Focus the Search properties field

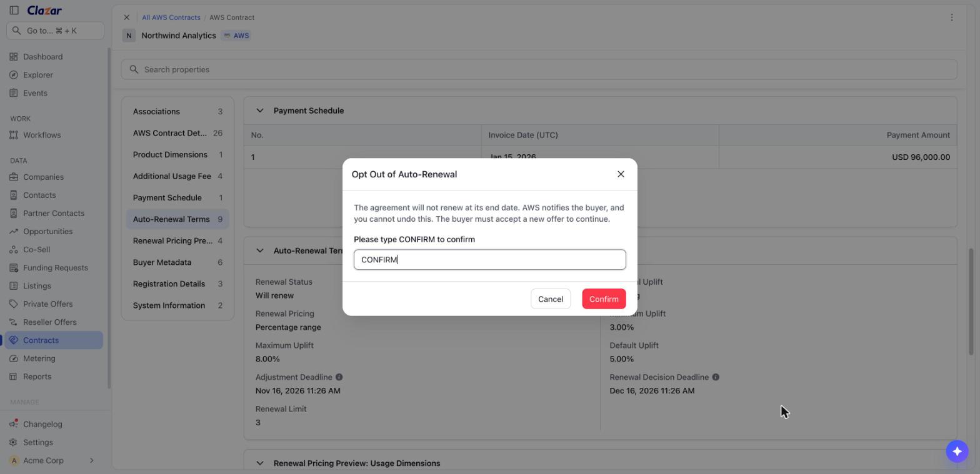click(x=539, y=69)
